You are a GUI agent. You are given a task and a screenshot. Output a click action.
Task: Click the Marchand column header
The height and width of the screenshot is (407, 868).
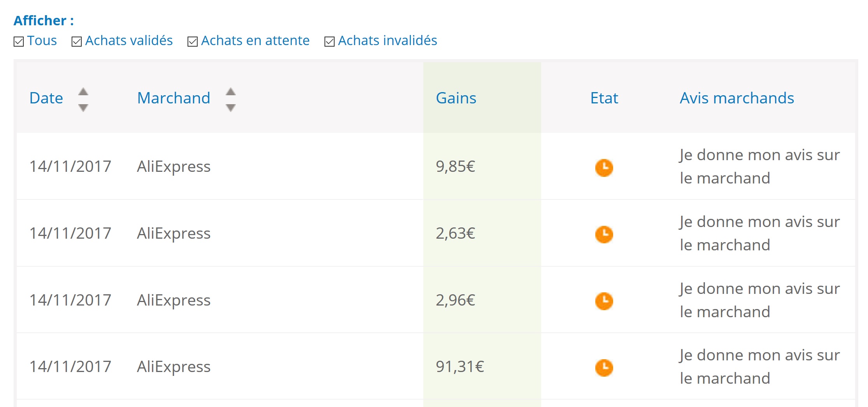point(174,98)
